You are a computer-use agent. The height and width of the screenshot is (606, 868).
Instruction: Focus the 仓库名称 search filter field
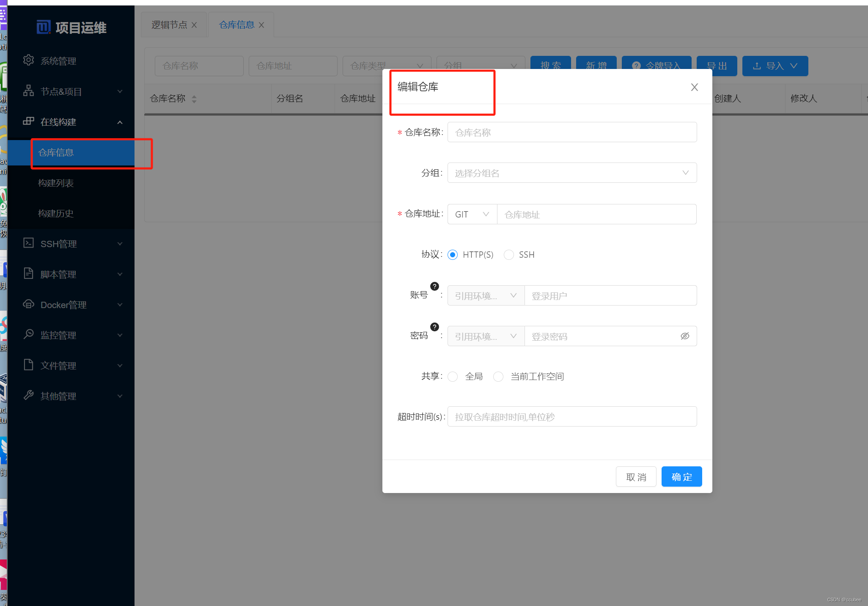pyautogui.click(x=199, y=66)
